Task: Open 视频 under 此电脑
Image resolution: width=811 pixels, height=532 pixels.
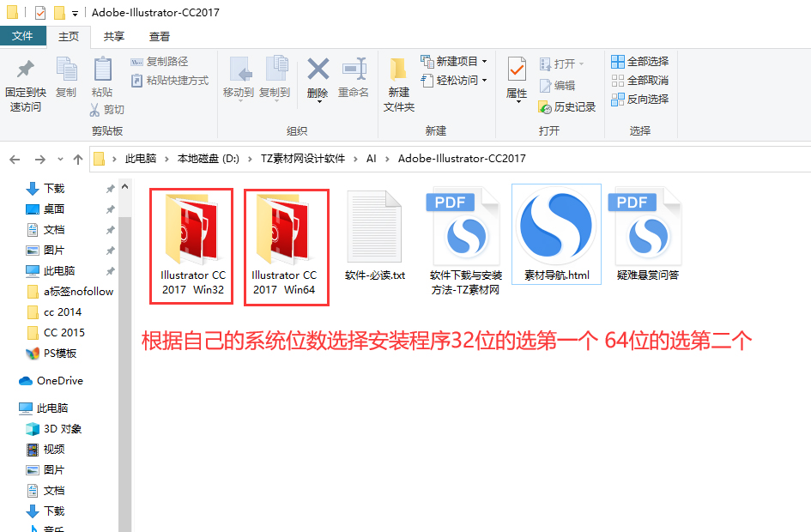Action: click(45, 450)
